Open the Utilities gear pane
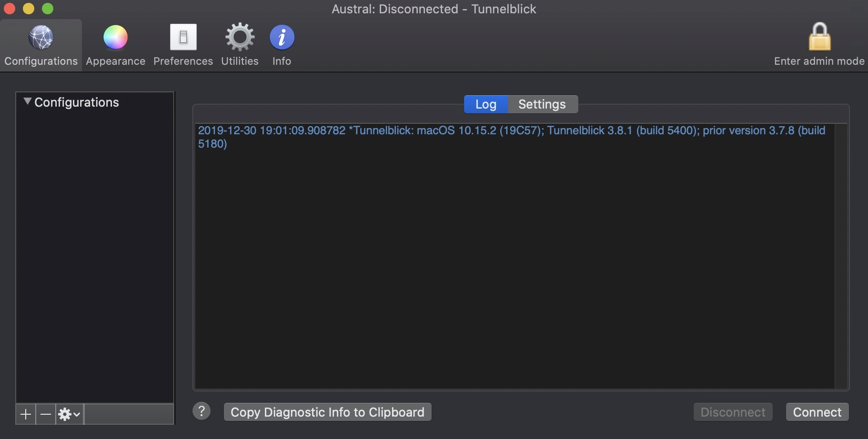 (240, 46)
